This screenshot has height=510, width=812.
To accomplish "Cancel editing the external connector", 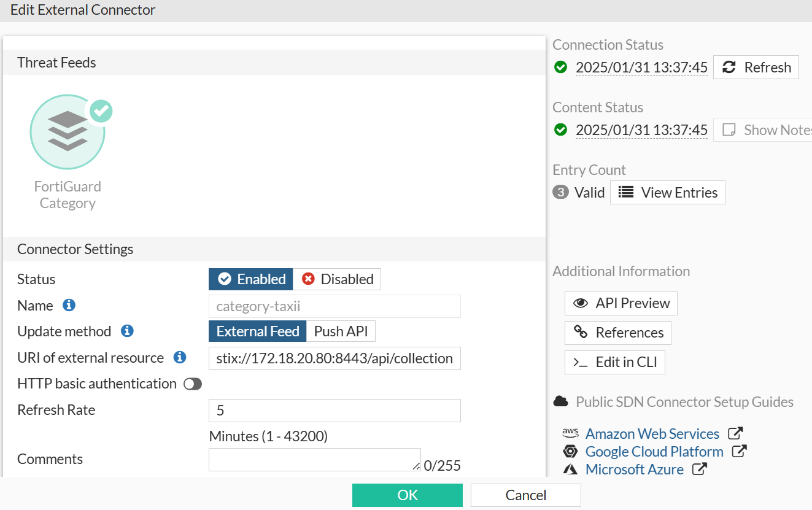I will point(525,495).
